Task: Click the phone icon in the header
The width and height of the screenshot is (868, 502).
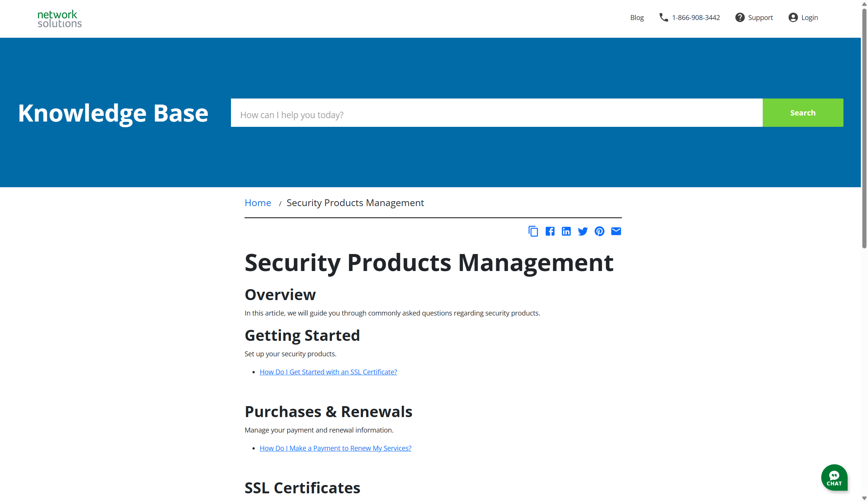Action: [663, 17]
